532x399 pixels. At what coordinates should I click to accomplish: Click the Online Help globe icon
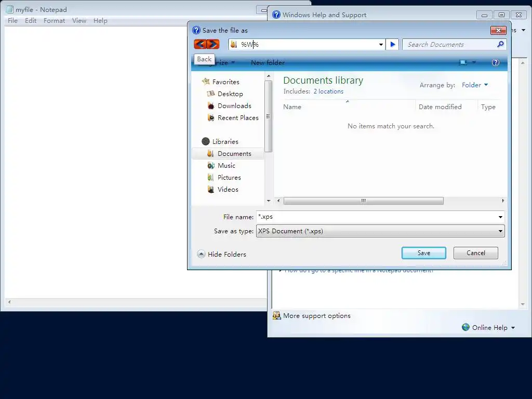click(465, 327)
